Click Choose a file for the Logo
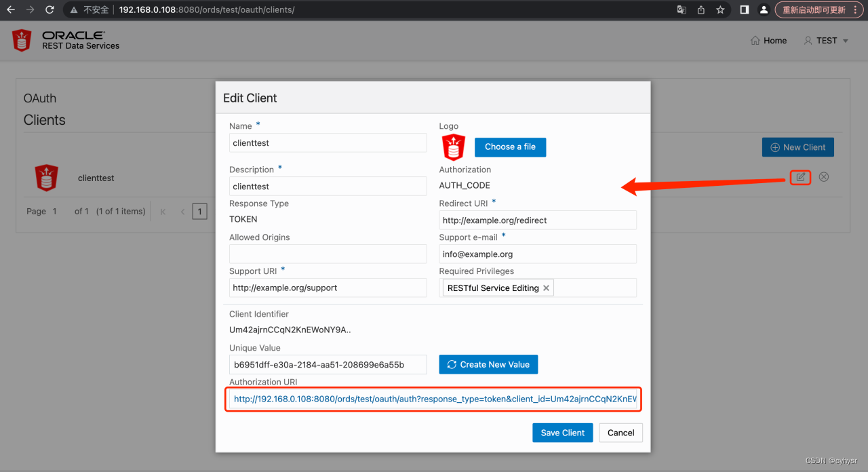 pos(510,147)
